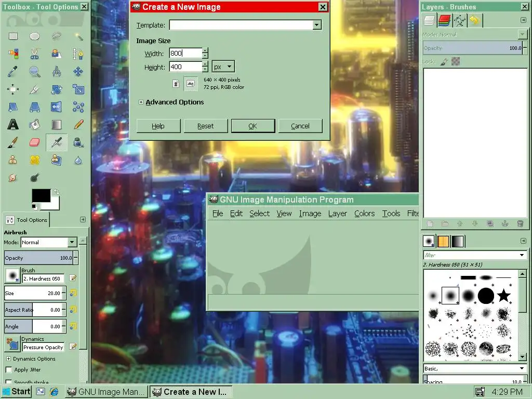The height and width of the screenshot is (399, 532).
Task: Click Cancel in Create a New Image dialog
Action: point(300,126)
